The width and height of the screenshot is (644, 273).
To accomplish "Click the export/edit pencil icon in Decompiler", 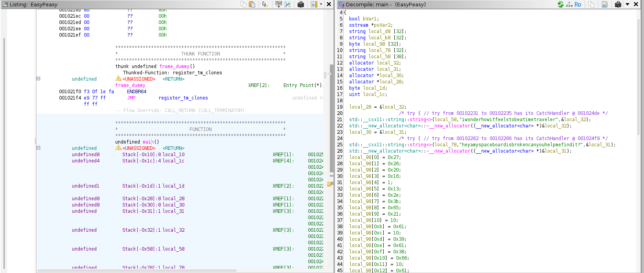I will [x=605, y=4].
